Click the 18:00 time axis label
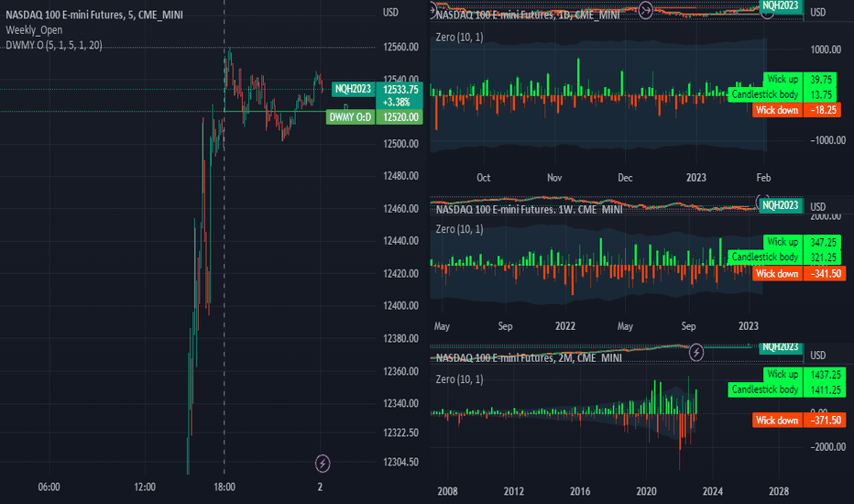854x504 pixels. (224, 488)
